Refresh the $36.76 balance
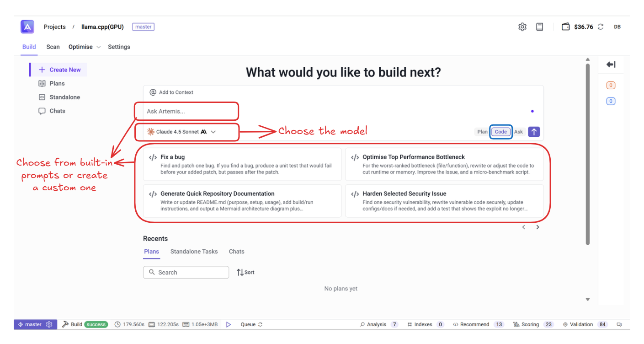Viewport: 644px width, 344px height. click(x=601, y=27)
